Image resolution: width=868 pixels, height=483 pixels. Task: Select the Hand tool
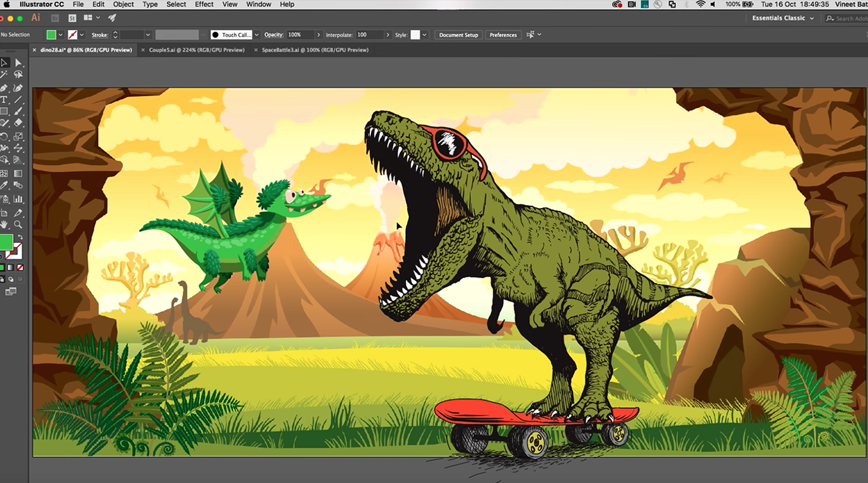pos(4,225)
